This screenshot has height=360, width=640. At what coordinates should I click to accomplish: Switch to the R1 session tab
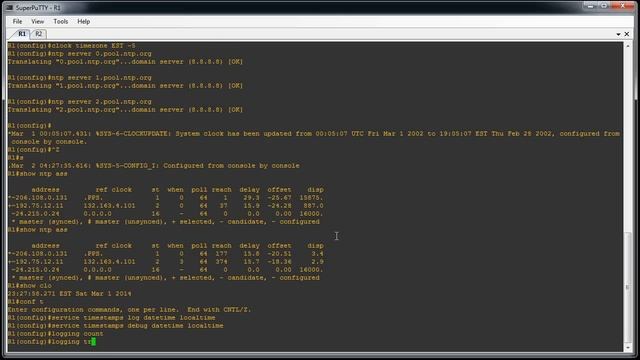tap(21, 34)
